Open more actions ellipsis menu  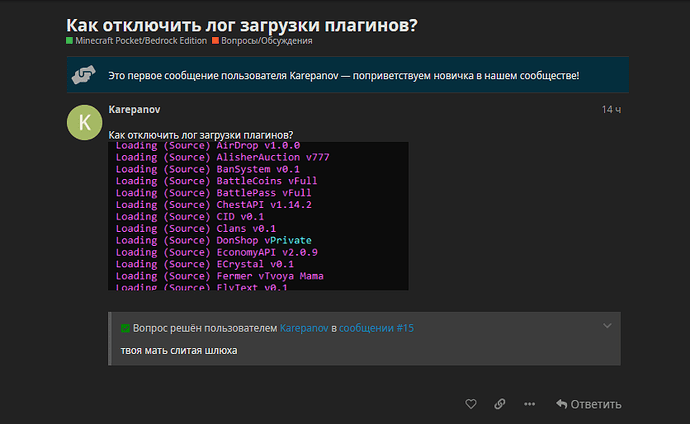[x=529, y=404]
